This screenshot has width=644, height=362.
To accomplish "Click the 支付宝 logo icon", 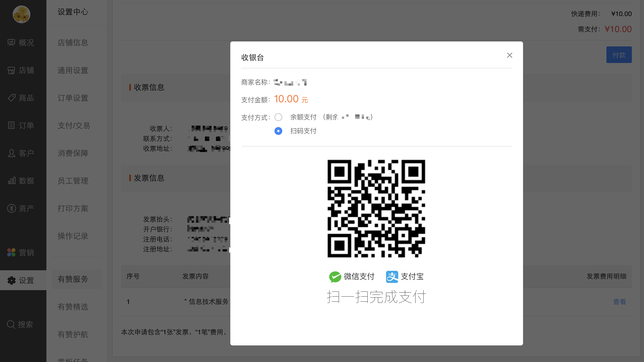I will click(x=392, y=277).
